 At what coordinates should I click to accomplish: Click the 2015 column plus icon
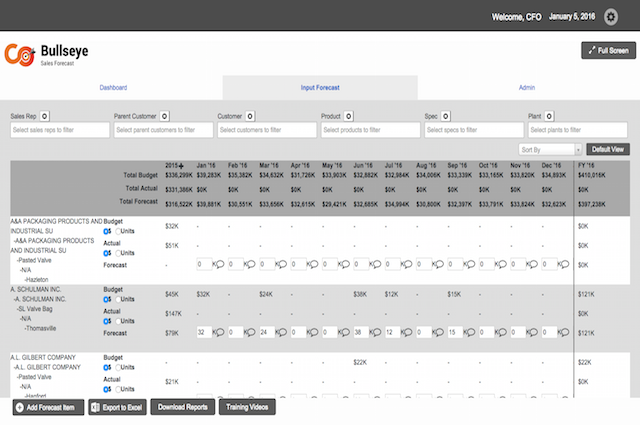[x=182, y=164]
